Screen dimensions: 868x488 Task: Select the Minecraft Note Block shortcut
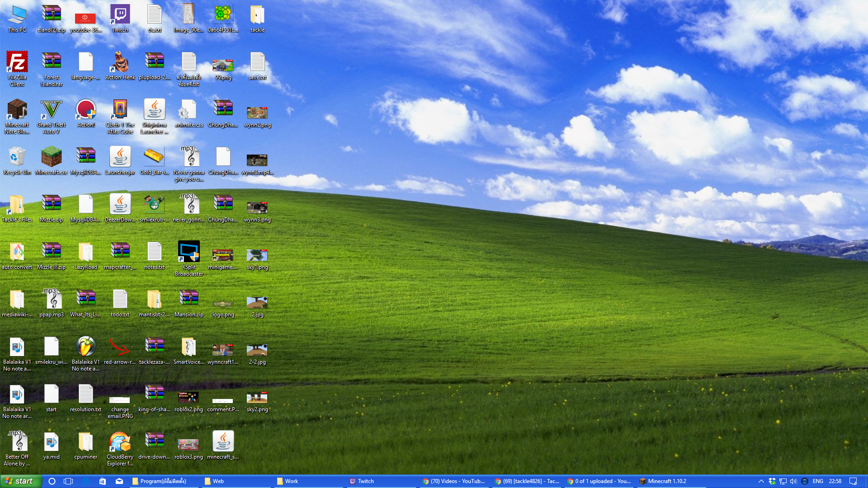17,117
